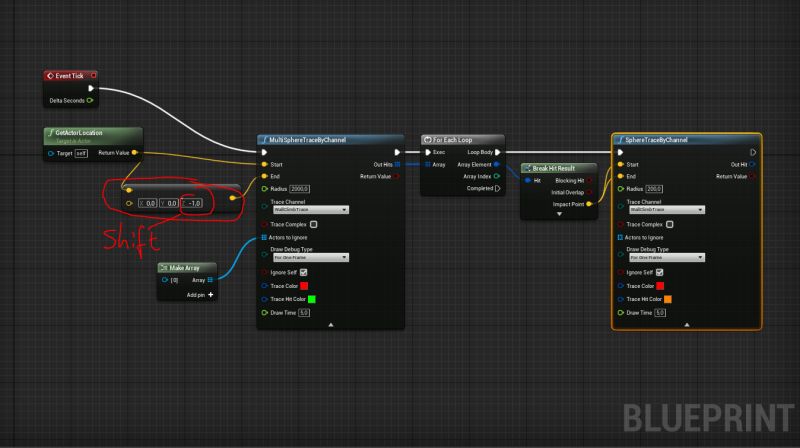The height and width of the screenshot is (448, 800).
Task: Select Break Hit Result node title
Action: click(x=554, y=168)
